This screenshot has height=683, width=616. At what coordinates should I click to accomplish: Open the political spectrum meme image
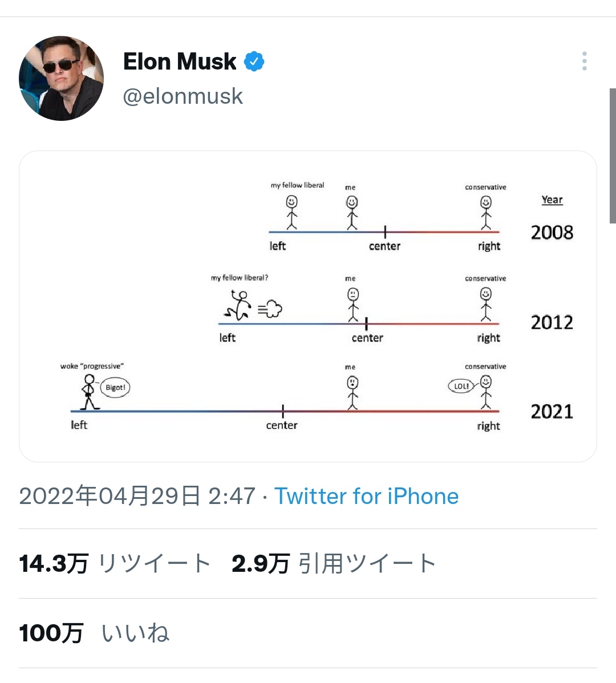308,306
